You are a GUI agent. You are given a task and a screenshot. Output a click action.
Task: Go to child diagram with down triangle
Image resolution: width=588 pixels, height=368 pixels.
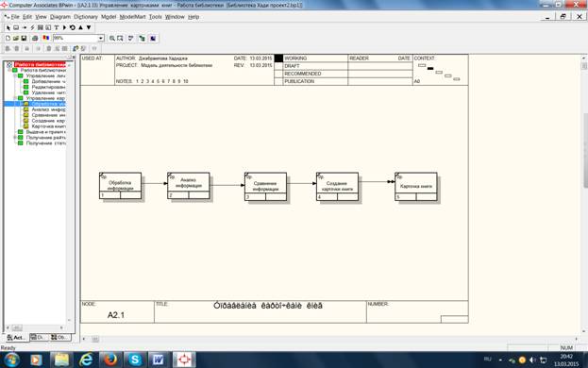pos(89,27)
